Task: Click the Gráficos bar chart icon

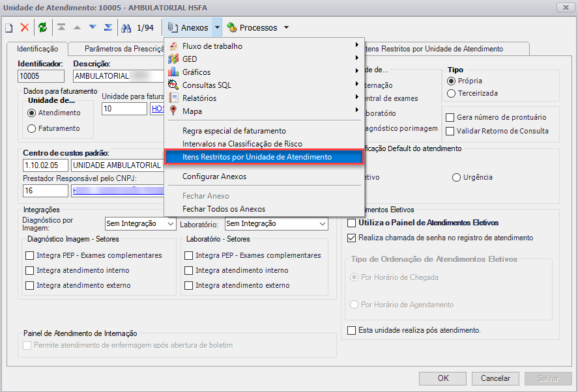Action: click(173, 72)
